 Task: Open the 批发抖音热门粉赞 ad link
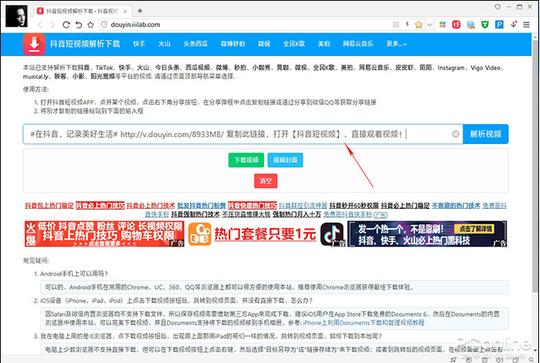[201, 206]
